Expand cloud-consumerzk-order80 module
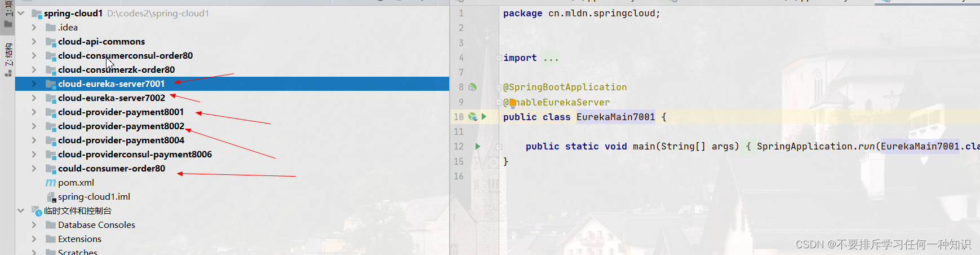Screen dimensions: 980x255 [34, 69]
